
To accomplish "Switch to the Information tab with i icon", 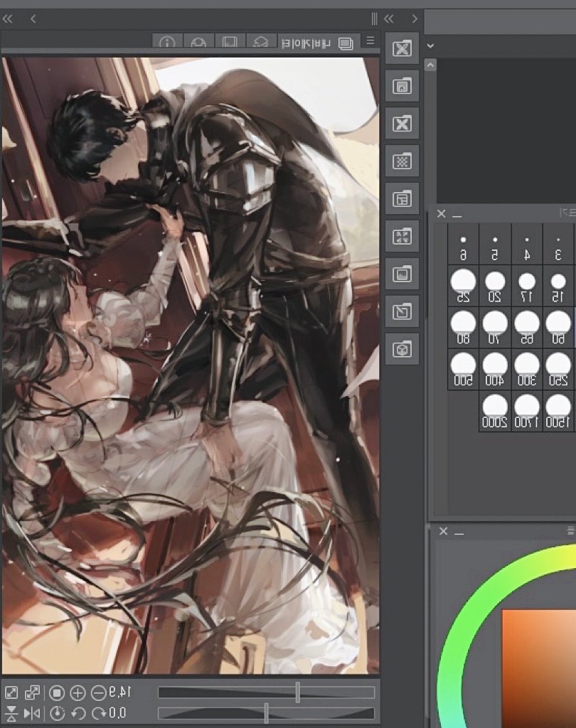I will tap(167, 41).
